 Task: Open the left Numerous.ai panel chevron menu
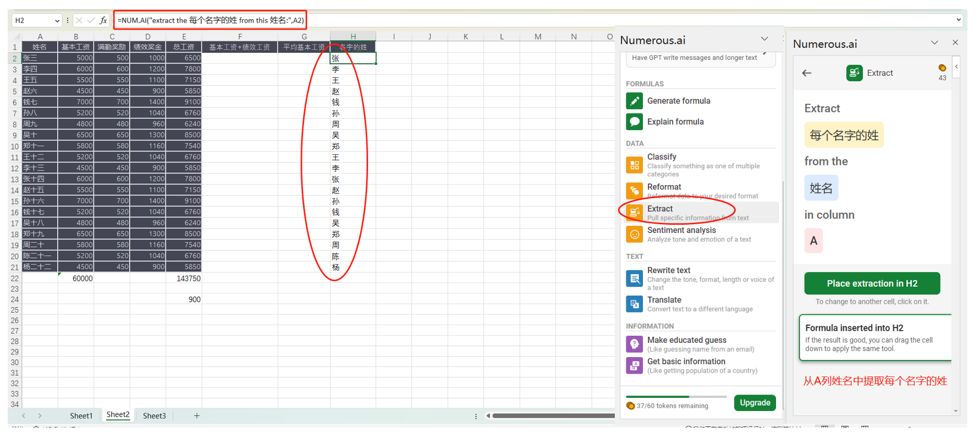click(x=764, y=39)
